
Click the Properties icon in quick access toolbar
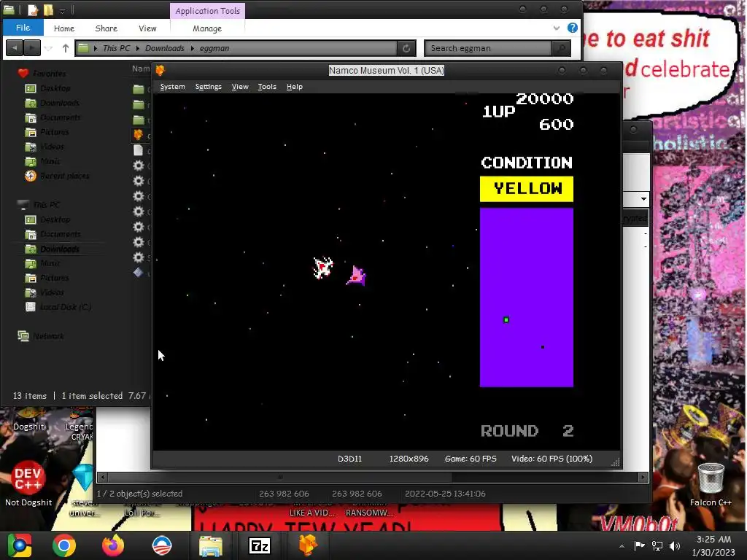point(32,10)
